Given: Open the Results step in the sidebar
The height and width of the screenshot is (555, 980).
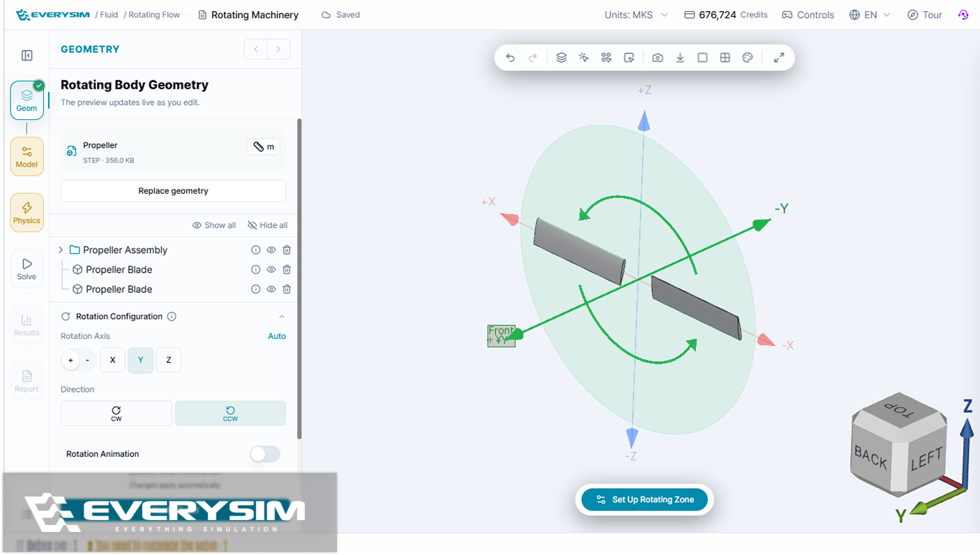Looking at the screenshot, I should [x=27, y=324].
